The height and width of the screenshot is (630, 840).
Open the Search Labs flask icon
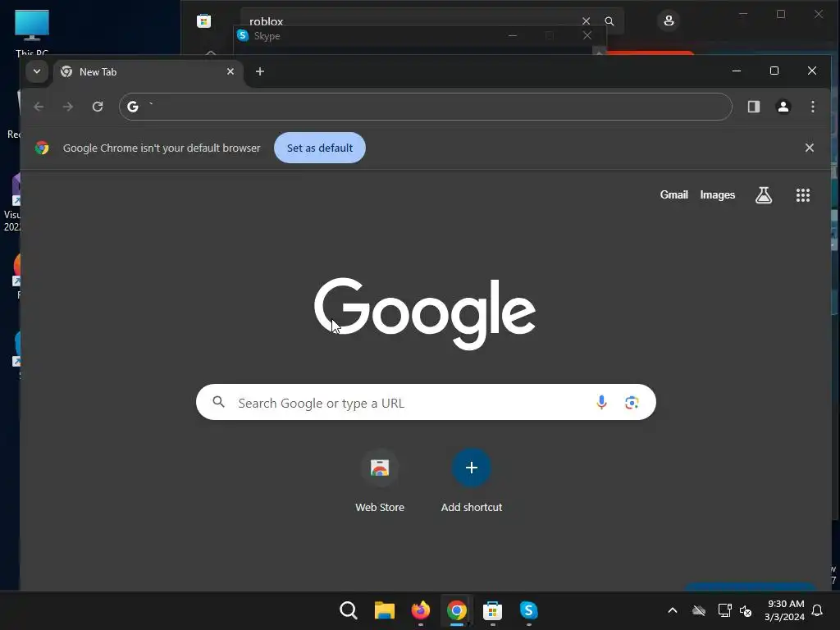[x=764, y=195]
